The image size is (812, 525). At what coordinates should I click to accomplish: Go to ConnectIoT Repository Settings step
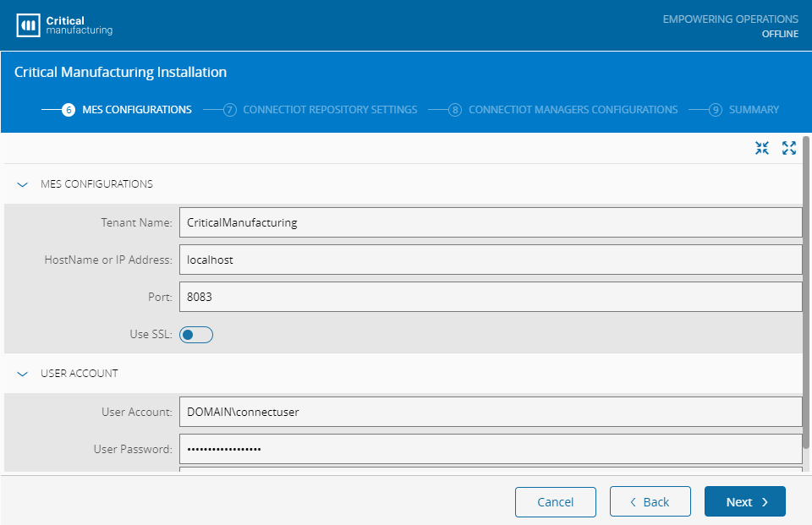[330, 110]
